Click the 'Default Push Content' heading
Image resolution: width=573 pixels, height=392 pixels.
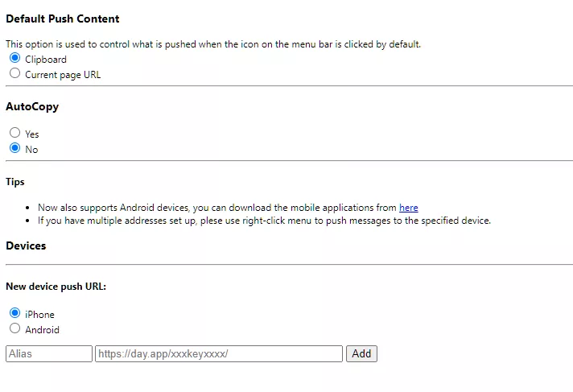pyautogui.click(x=62, y=19)
